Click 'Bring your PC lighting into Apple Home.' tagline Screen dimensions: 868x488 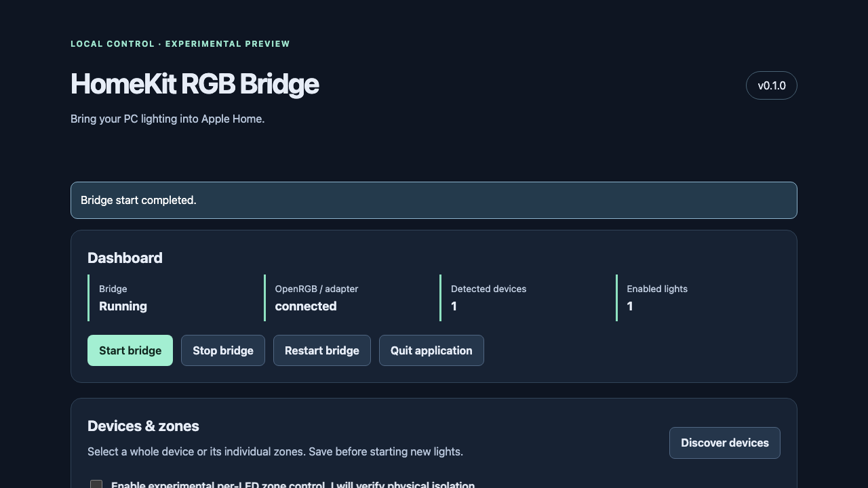pyautogui.click(x=167, y=119)
